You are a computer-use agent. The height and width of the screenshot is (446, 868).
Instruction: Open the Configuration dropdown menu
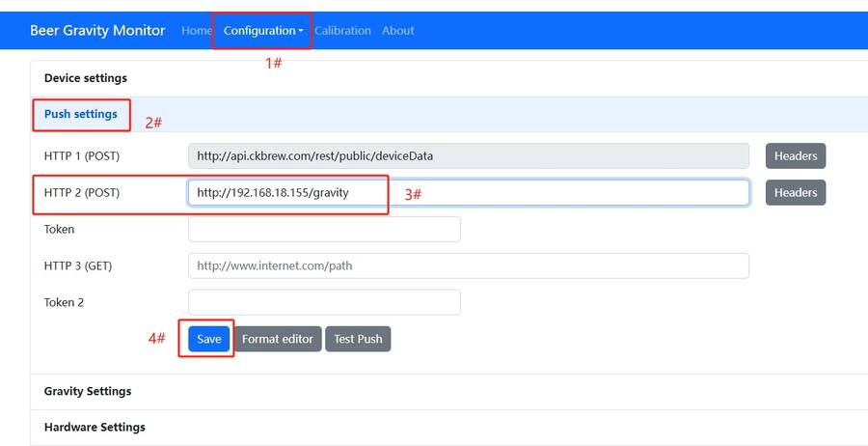tap(262, 31)
